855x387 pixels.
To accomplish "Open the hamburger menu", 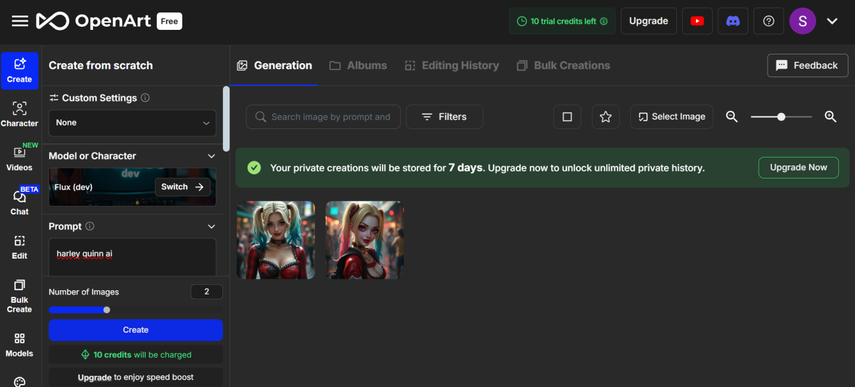I will coord(20,21).
